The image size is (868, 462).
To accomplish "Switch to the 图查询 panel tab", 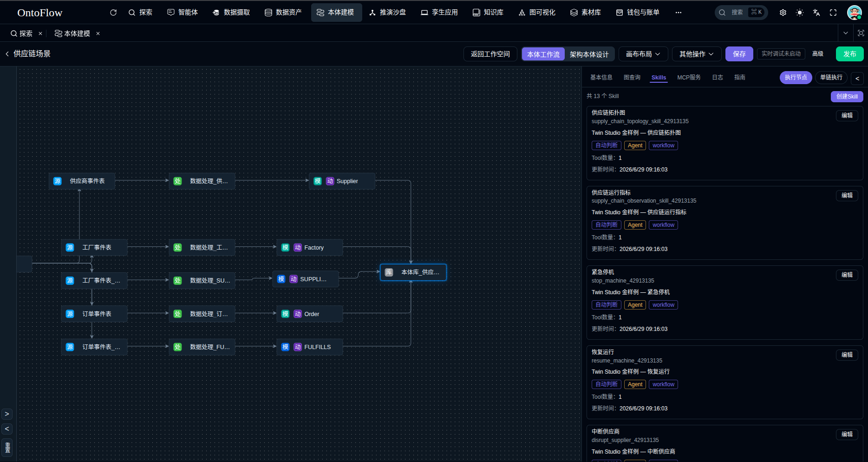I will tap(632, 78).
